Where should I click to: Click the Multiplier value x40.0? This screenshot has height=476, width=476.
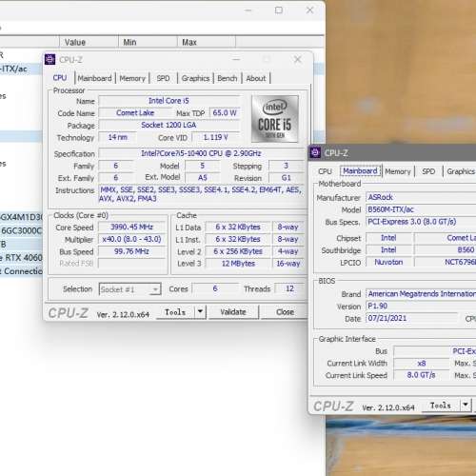[x=132, y=239]
